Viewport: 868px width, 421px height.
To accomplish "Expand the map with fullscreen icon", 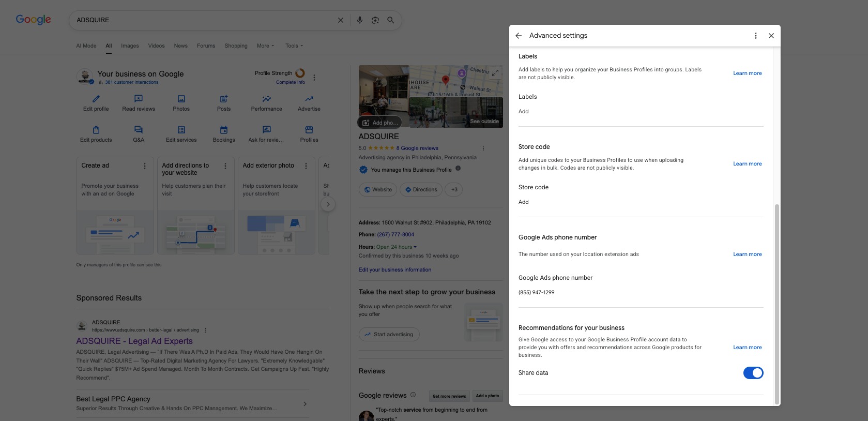I will click(495, 73).
